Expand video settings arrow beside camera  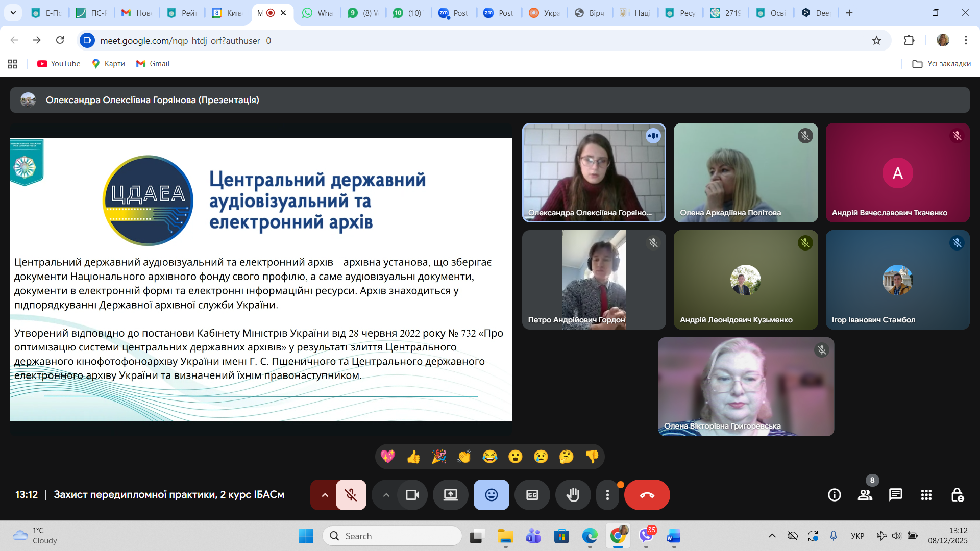click(386, 495)
